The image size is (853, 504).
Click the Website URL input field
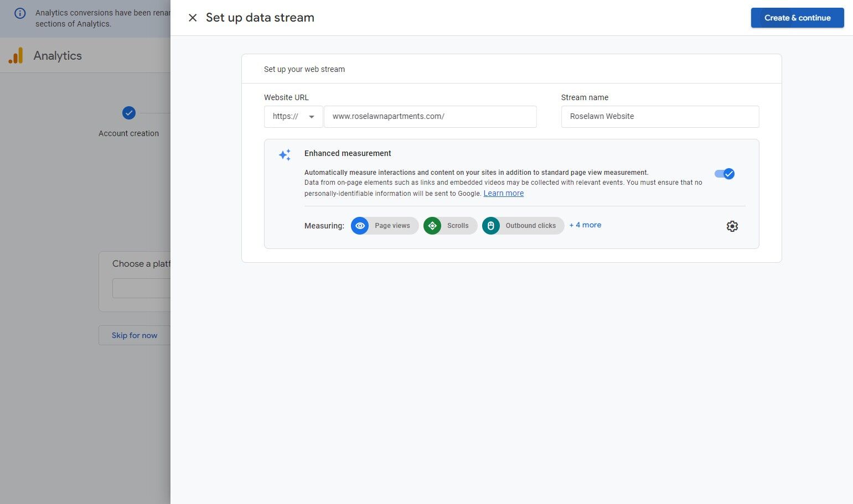pyautogui.click(x=430, y=117)
